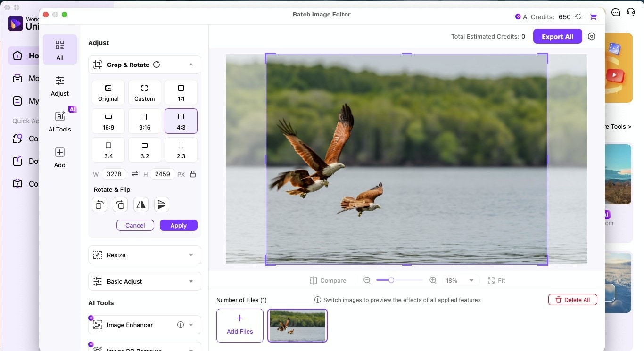Cancel the crop changes
Viewport: 644px width, 351px height.
pos(135,225)
